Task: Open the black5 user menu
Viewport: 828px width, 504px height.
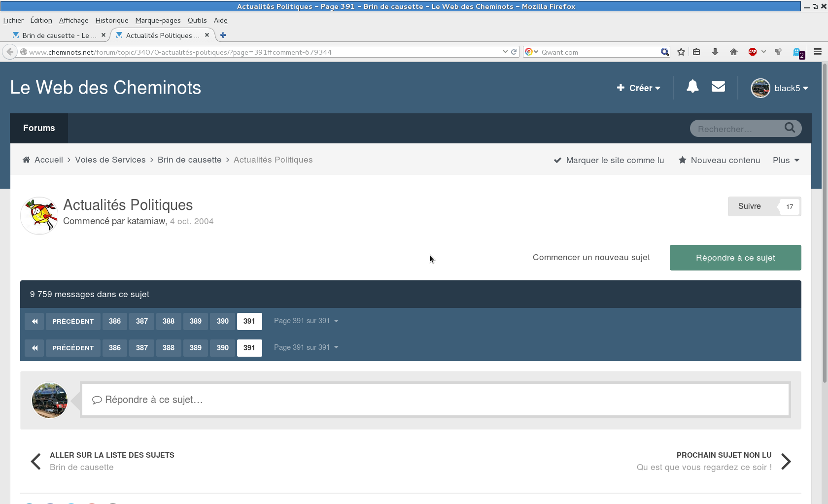Action: [x=780, y=88]
